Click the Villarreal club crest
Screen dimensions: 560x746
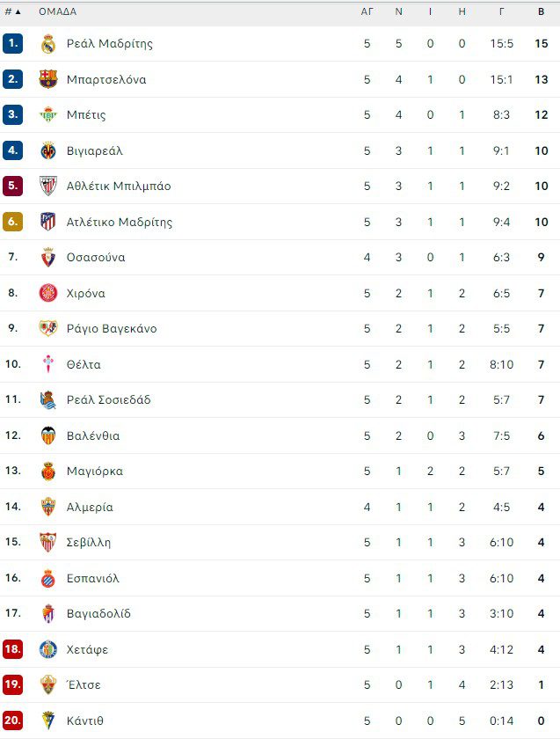click(48, 150)
